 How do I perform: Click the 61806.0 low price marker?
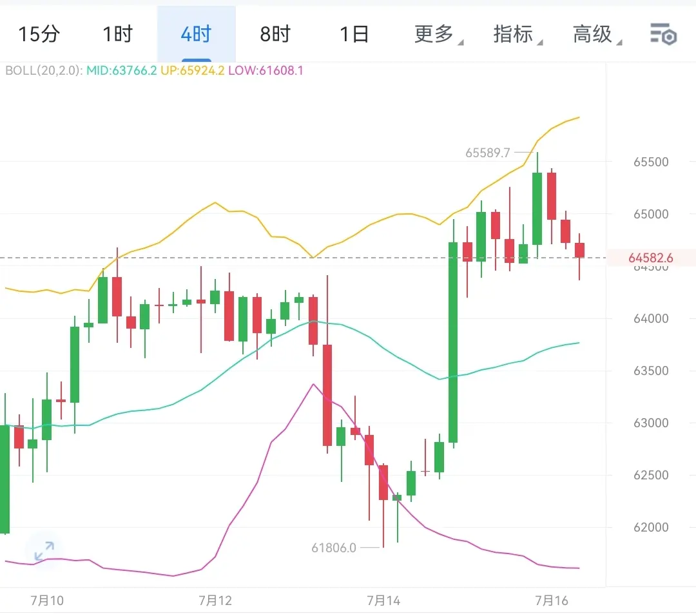(x=334, y=548)
